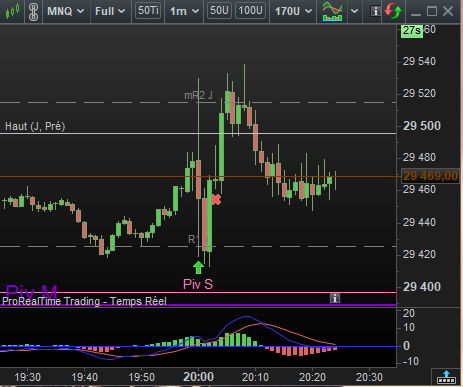Click the green up arrow signal marker

(x=198, y=267)
